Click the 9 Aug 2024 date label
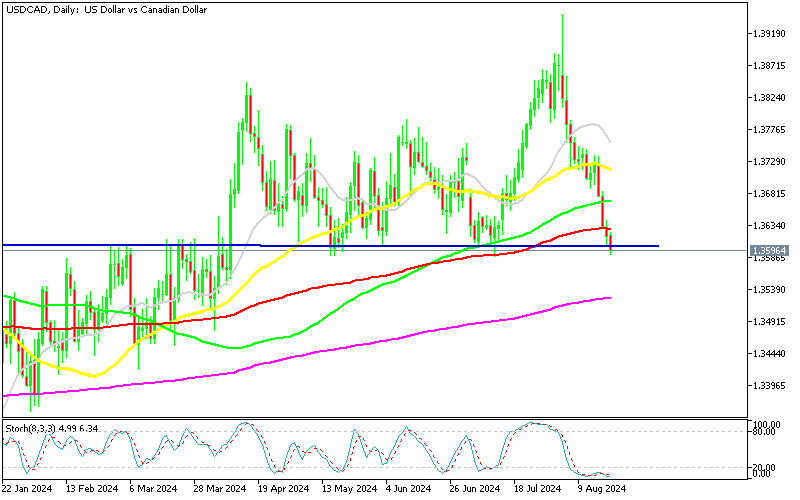The image size is (800, 500). pyautogui.click(x=600, y=490)
